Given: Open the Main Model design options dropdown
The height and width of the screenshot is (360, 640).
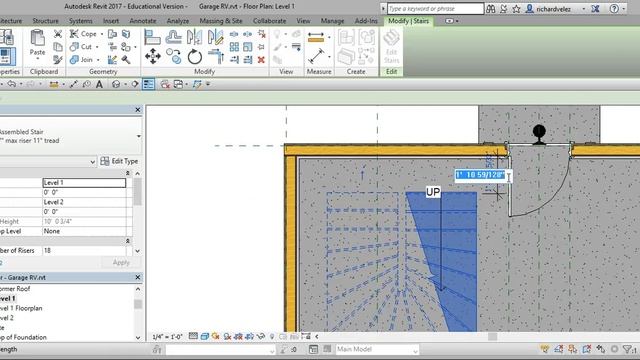Looking at the screenshot, I should (x=415, y=350).
